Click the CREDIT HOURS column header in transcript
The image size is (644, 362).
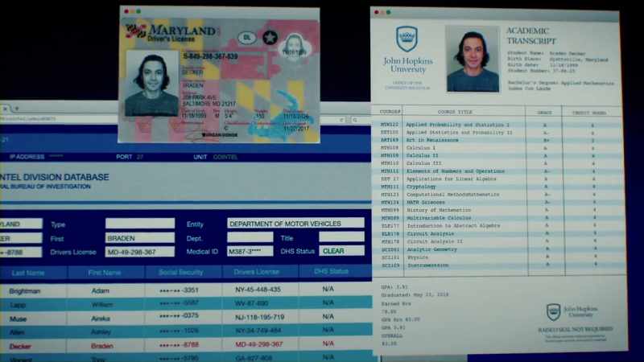pos(589,113)
